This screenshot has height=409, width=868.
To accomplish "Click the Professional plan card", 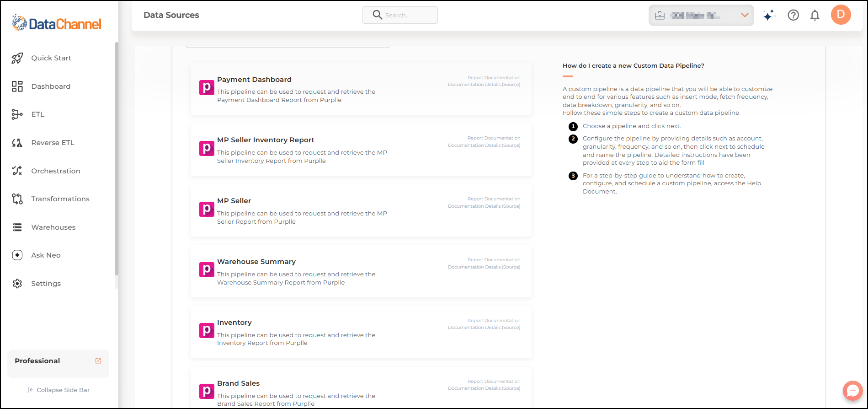I will (58, 363).
